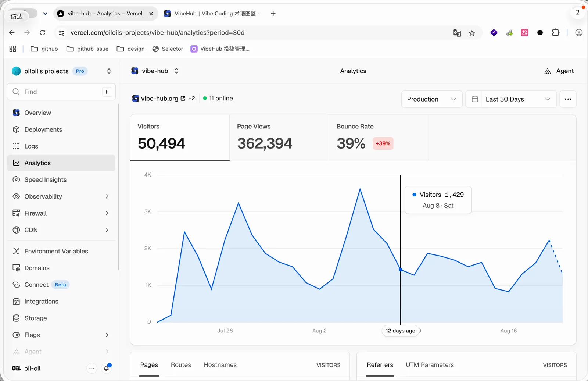Close the vibe-hub Analytics tab
The height and width of the screenshot is (381, 588).
[151, 14]
